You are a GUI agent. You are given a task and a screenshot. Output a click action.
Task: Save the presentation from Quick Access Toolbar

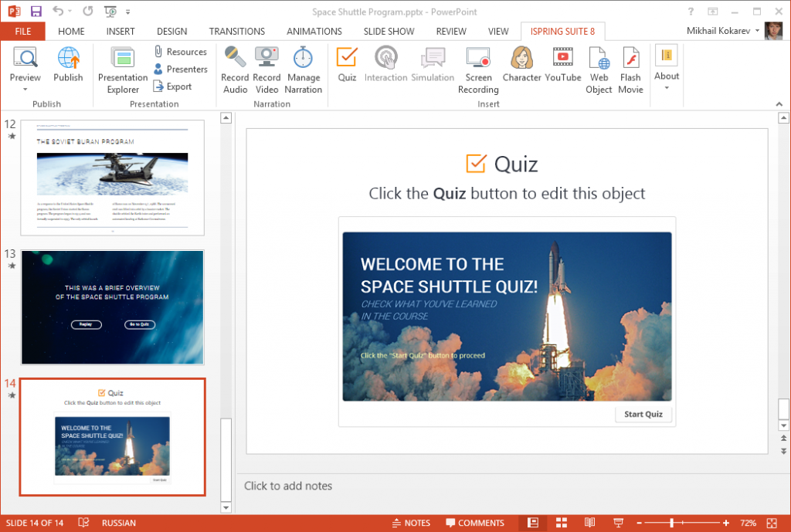(x=36, y=11)
